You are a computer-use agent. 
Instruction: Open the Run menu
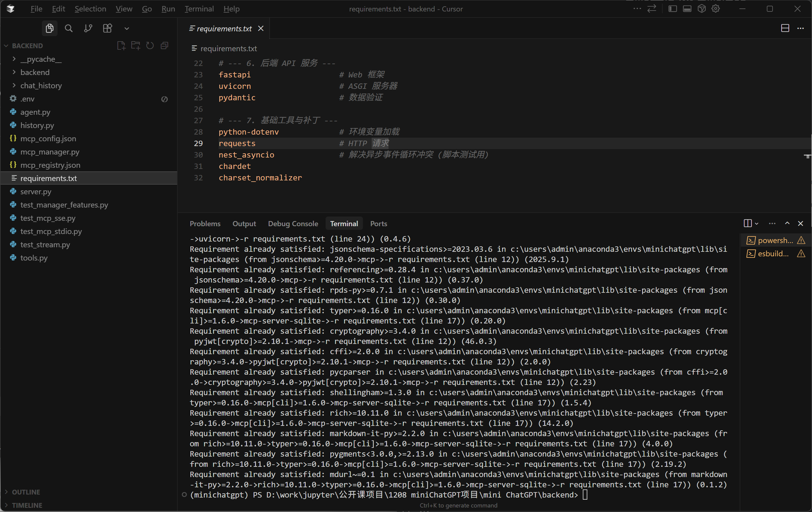[168, 9]
